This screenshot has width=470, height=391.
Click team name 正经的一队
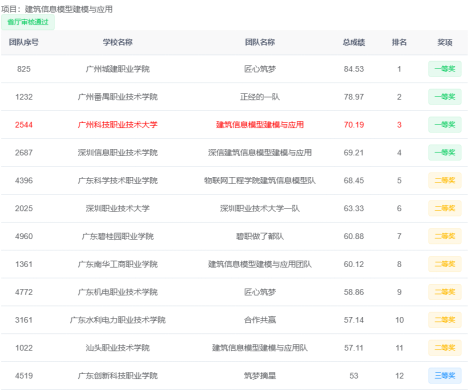[x=260, y=97]
